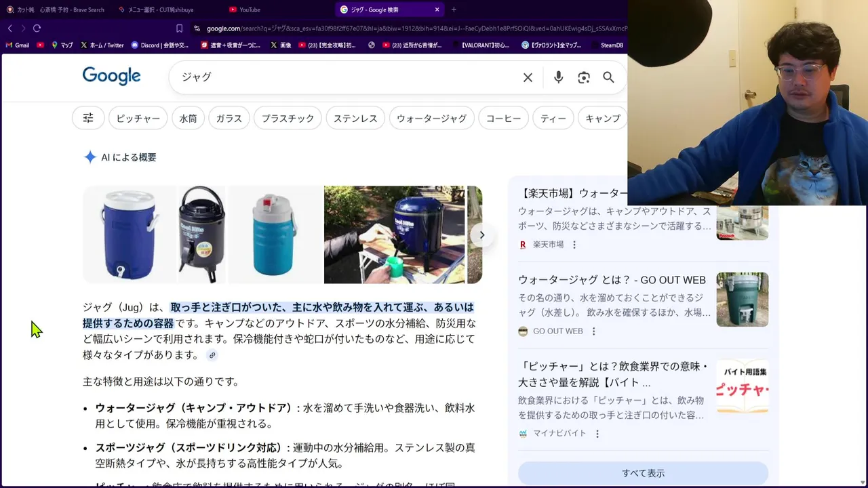The height and width of the screenshot is (488, 868).
Task: Select the 水筒 filter chip
Action: 188,118
